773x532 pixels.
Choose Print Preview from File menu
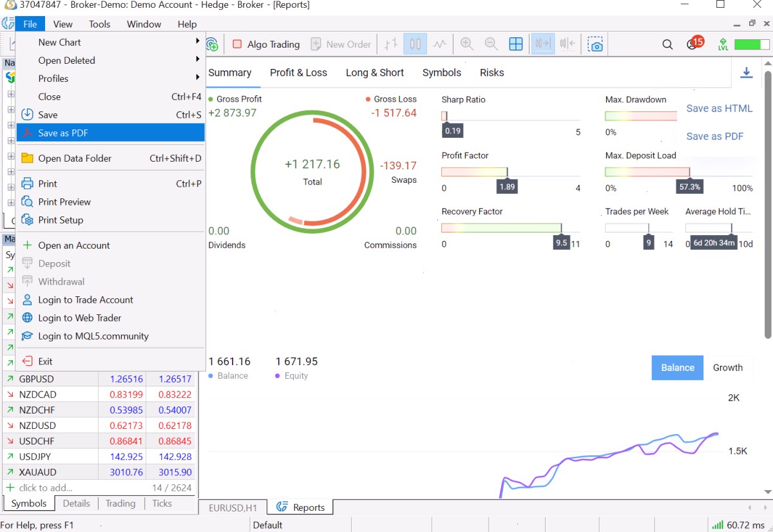tap(110, 202)
